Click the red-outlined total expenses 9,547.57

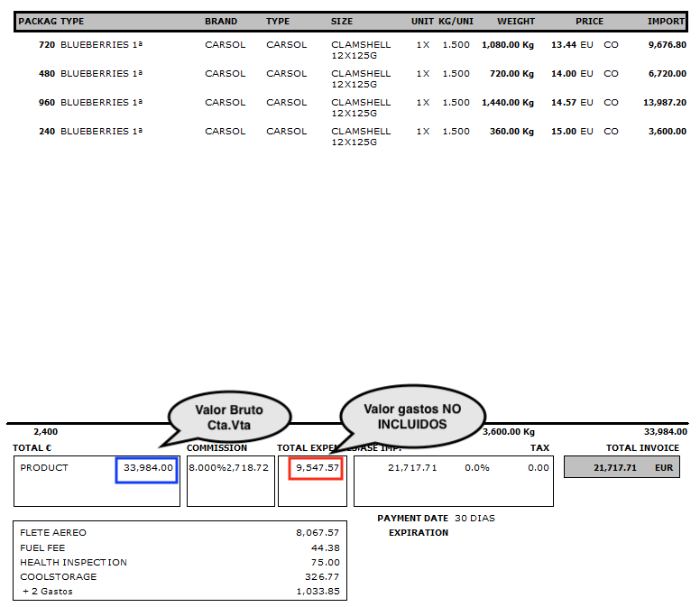310,468
